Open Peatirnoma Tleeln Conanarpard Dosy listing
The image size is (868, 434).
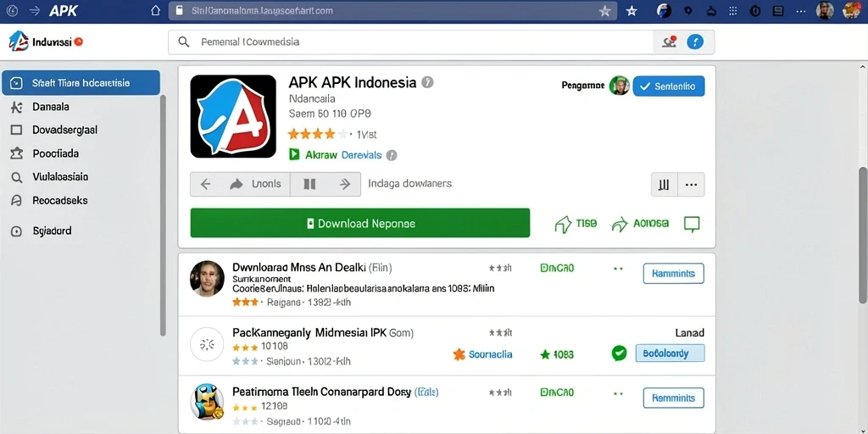click(x=335, y=392)
